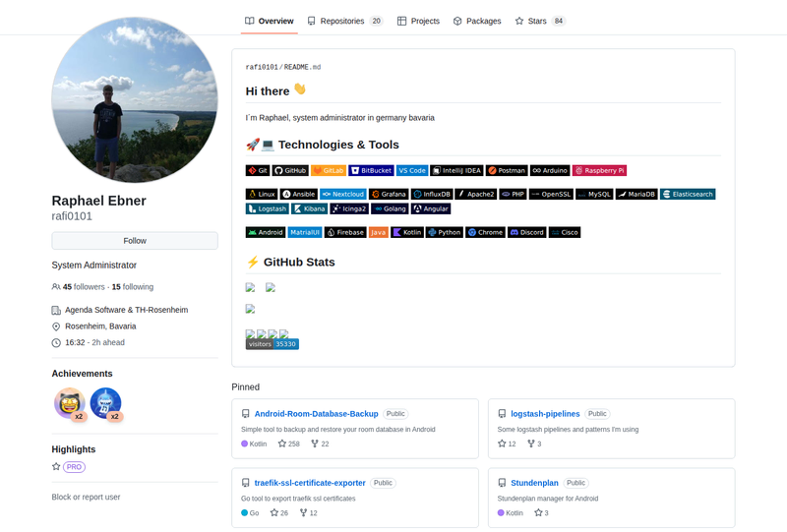The image size is (787, 532).
Task: Go to the Packages tab
Action: click(x=477, y=21)
